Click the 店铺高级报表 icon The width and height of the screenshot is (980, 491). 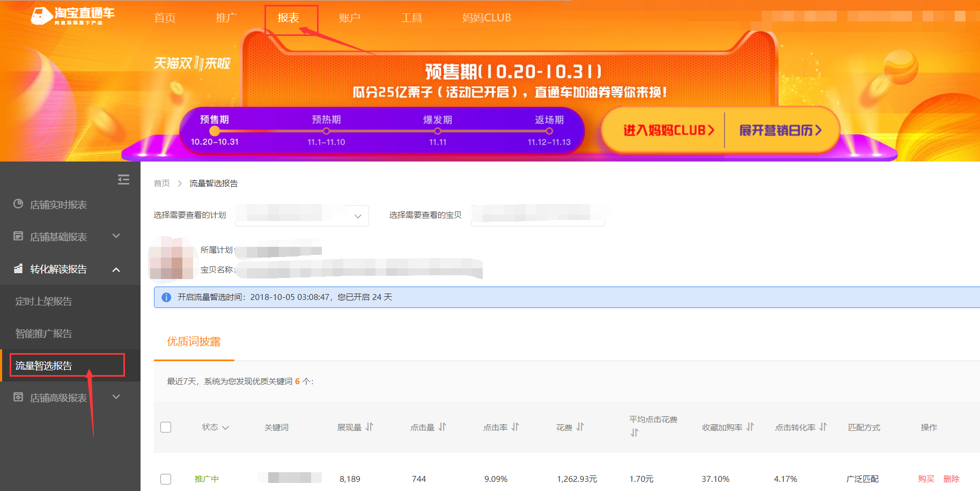point(18,397)
